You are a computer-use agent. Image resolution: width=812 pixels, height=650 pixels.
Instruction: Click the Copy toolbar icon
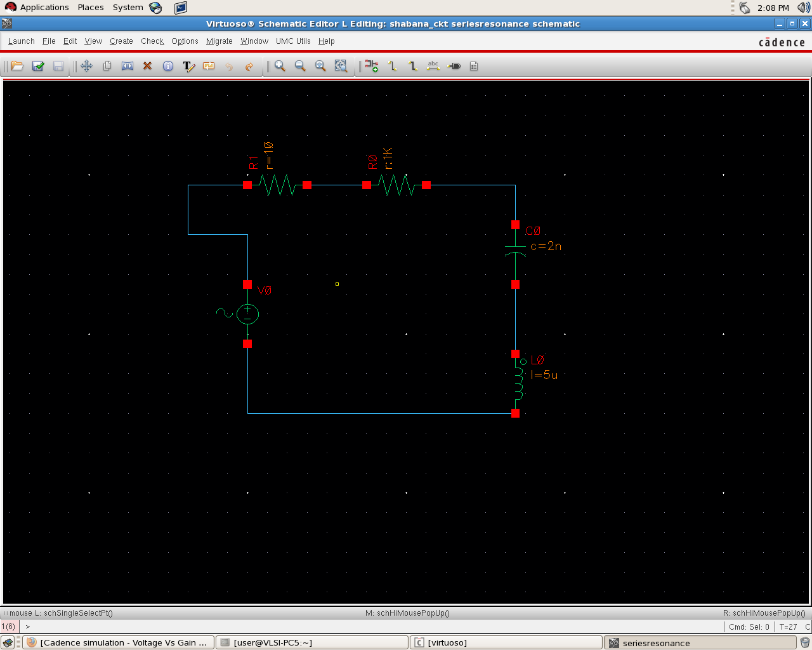tap(107, 66)
